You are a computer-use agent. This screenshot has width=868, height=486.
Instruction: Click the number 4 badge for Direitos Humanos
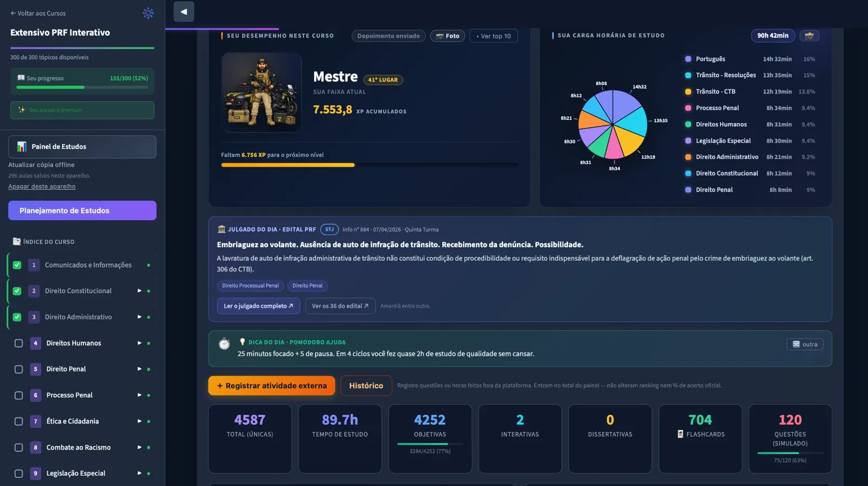(x=35, y=343)
